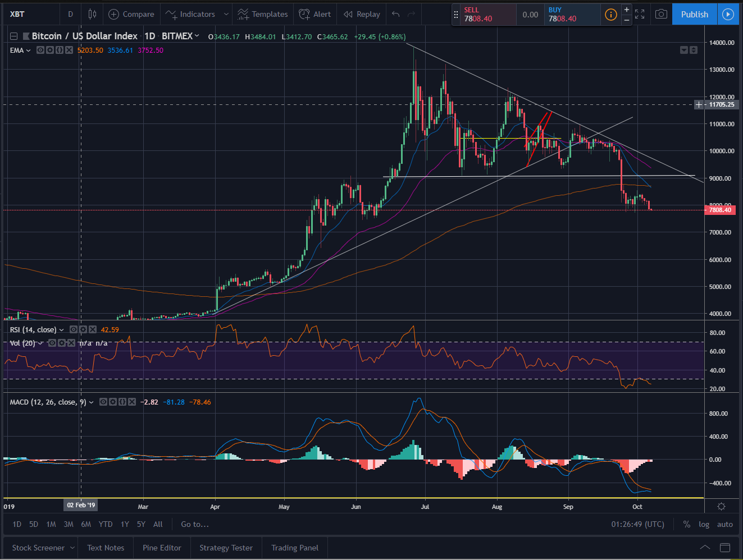Click the orange order info icon
743x560 pixels.
point(610,15)
